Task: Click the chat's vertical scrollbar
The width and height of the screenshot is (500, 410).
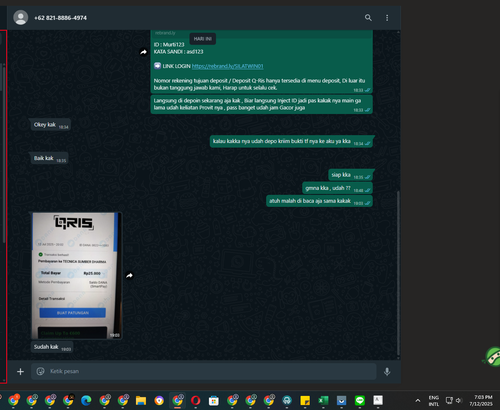Action: pos(398,273)
